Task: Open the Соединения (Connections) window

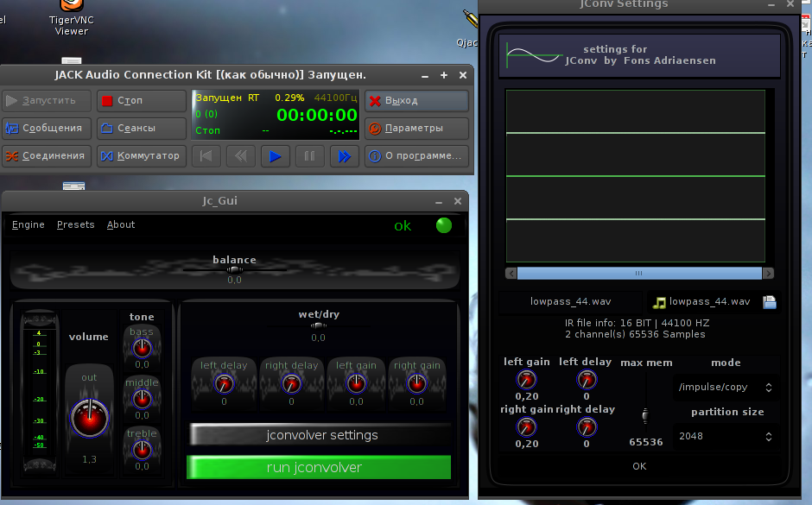Action: (47, 155)
